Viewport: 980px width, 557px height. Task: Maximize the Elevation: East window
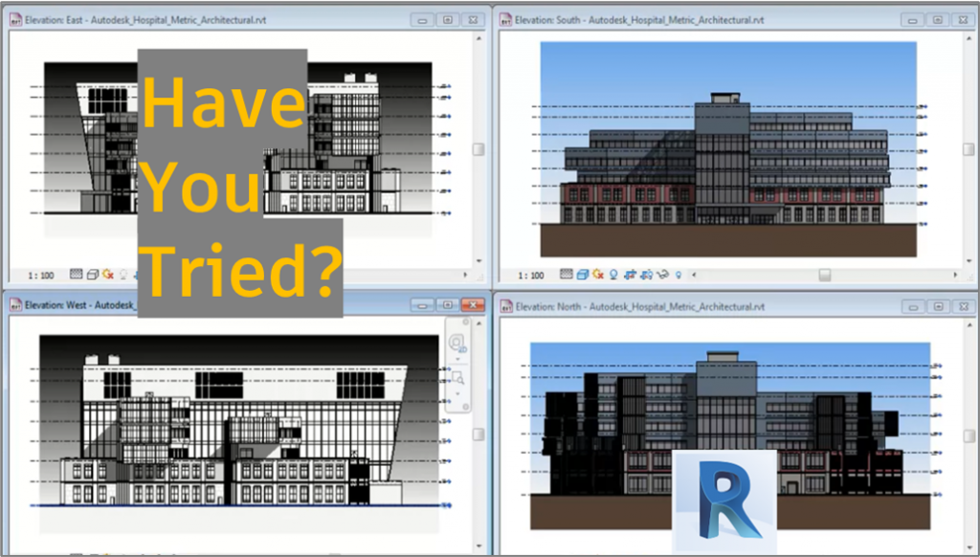448,20
